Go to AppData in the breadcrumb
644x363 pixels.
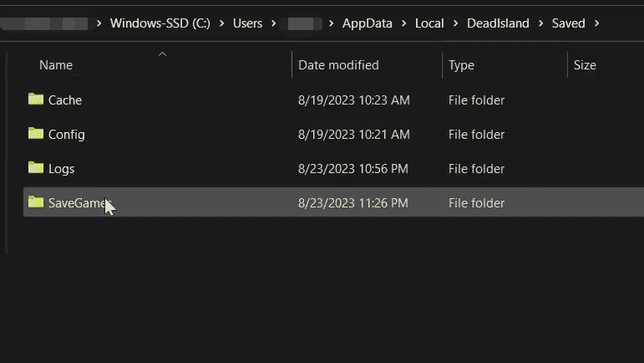[368, 23]
